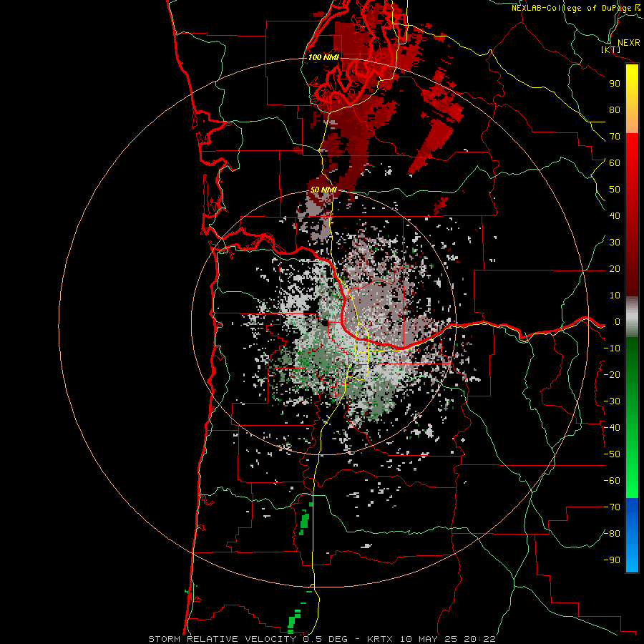Click the -40 value on the velocity scale

click(x=612, y=428)
